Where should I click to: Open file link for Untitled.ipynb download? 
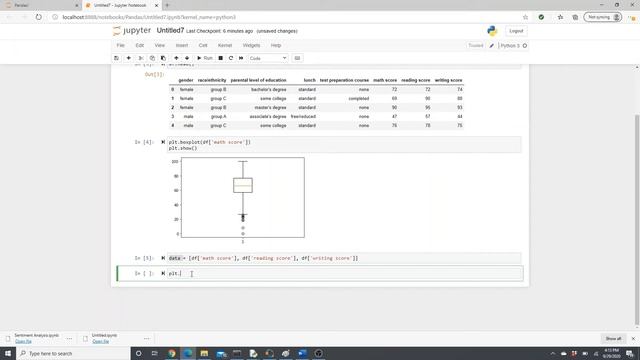coord(100,341)
